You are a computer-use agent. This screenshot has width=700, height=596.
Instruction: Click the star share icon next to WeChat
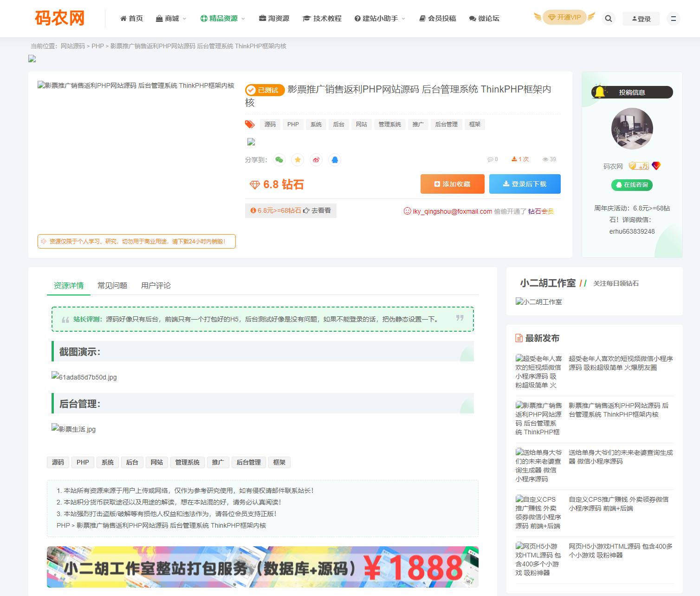point(298,159)
